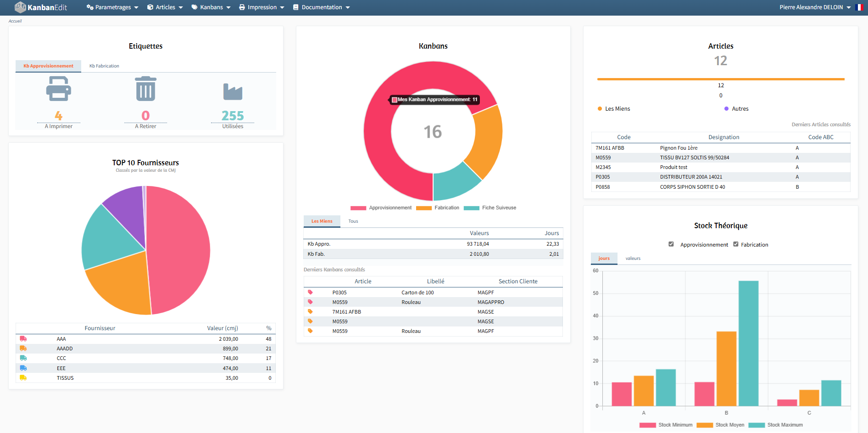Click the printer icon above A Imprimer
The width and height of the screenshot is (868, 433).
click(x=58, y=89)
